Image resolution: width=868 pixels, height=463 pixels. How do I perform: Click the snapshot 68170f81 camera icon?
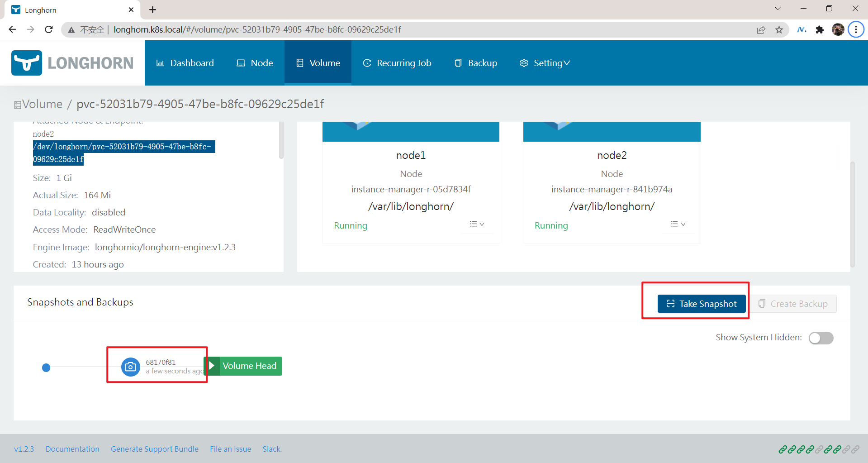tap(131, 367)
